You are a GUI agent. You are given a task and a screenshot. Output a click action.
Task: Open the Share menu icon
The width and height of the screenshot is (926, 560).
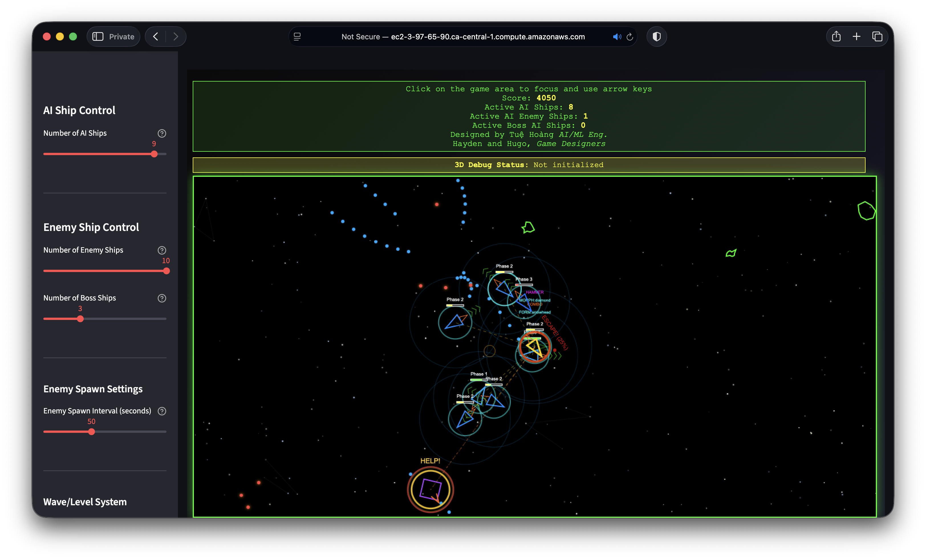(x=836, y=36)
